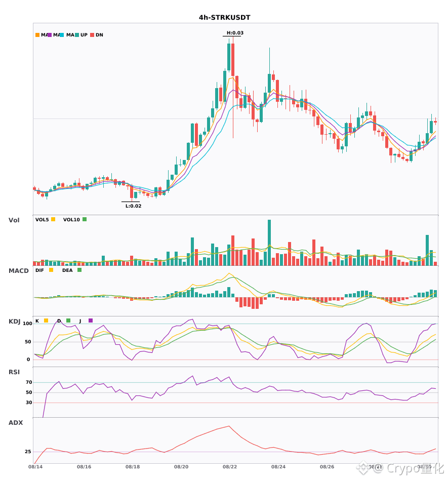
Task: Click the 08/22 date label
Action: [230, 467]
